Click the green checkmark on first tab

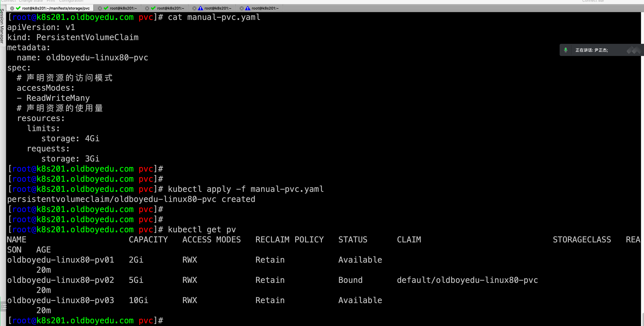18,8
